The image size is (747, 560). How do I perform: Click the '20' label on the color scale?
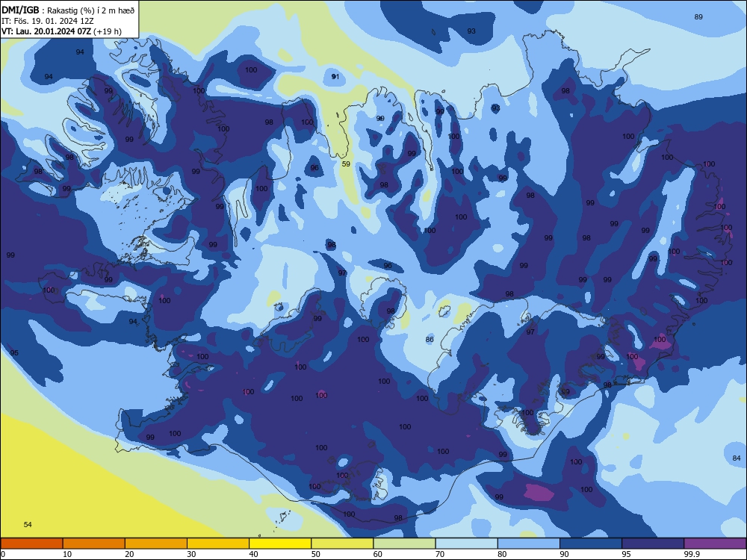129,554
